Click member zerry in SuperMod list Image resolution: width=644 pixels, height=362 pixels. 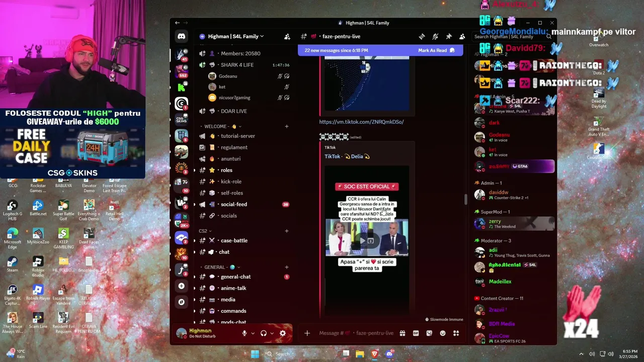(x=513, y=223)
